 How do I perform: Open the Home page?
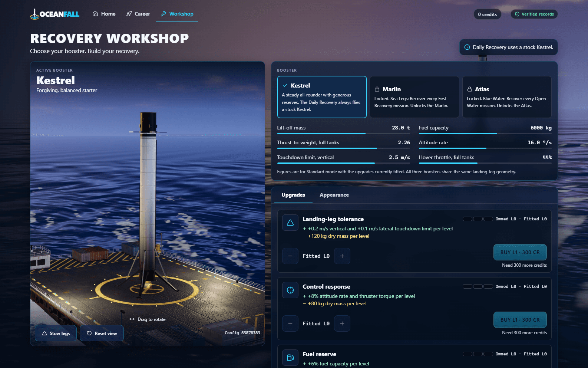[104, 14]
